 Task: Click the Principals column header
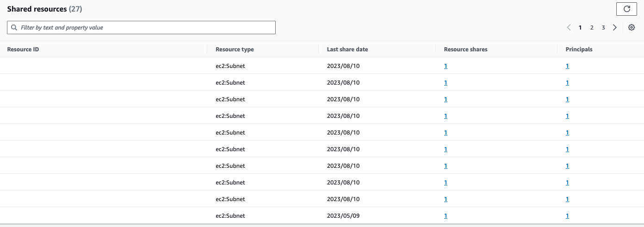click(579, 49)
